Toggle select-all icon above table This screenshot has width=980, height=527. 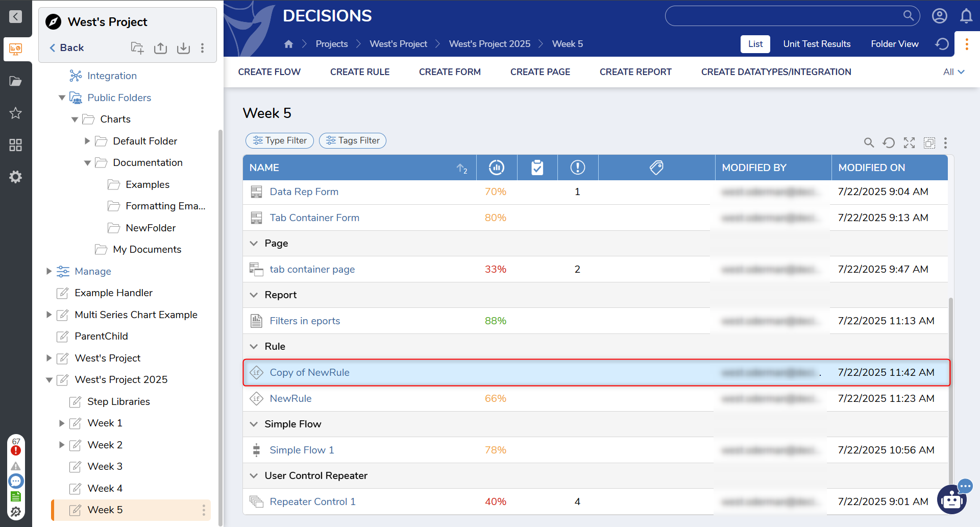tap(929, 143)
